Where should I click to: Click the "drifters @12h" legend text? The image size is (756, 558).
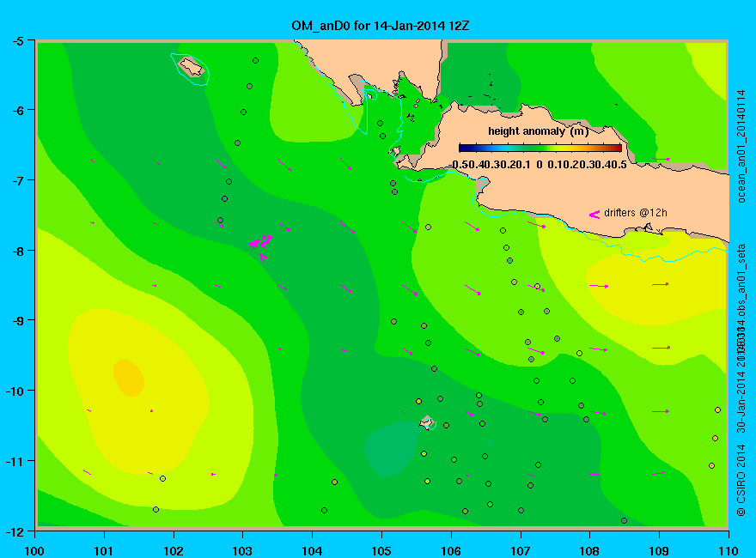point(636,213)
